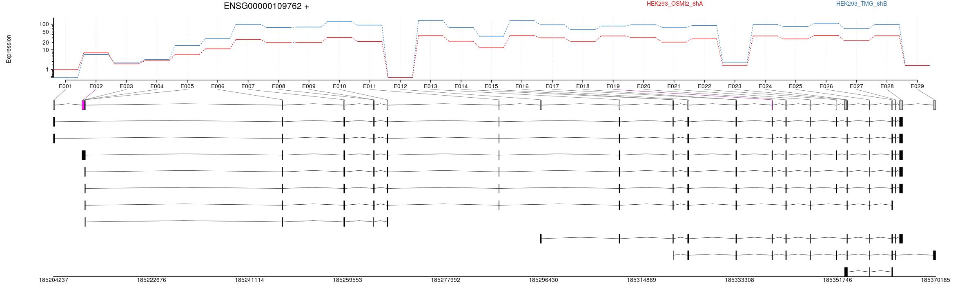
Task: Click genomic coordinate 185351746
Action: point(837,280)
